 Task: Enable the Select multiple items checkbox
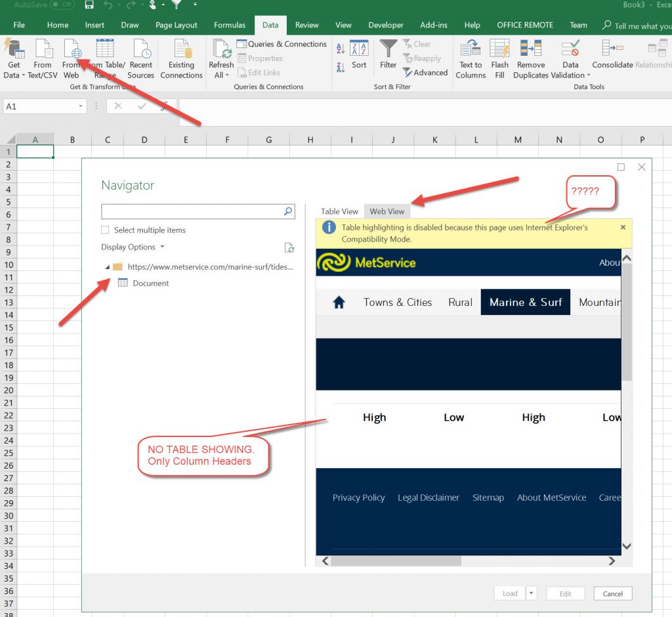(x=105, y=230)
